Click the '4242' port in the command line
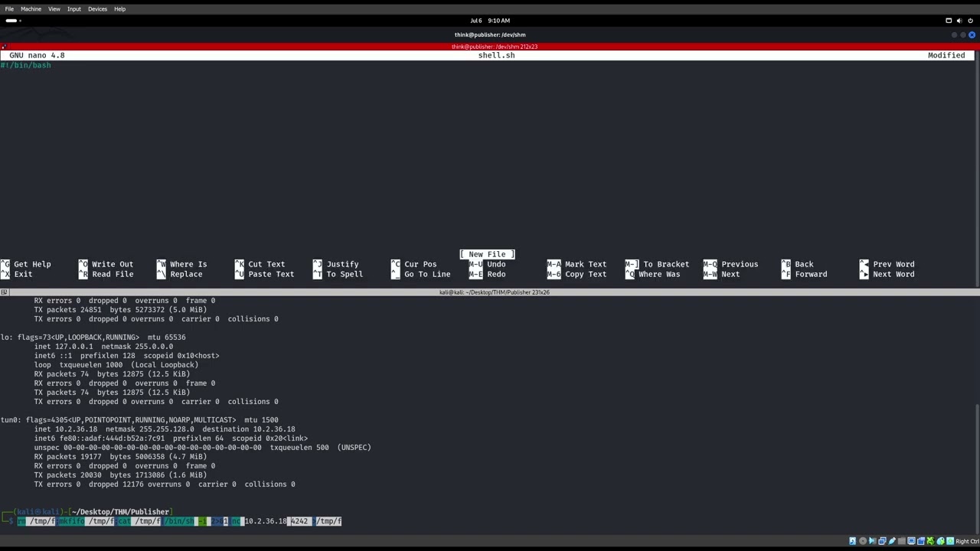The height and width of the screenshot is (551, 980). coord(299,521)
